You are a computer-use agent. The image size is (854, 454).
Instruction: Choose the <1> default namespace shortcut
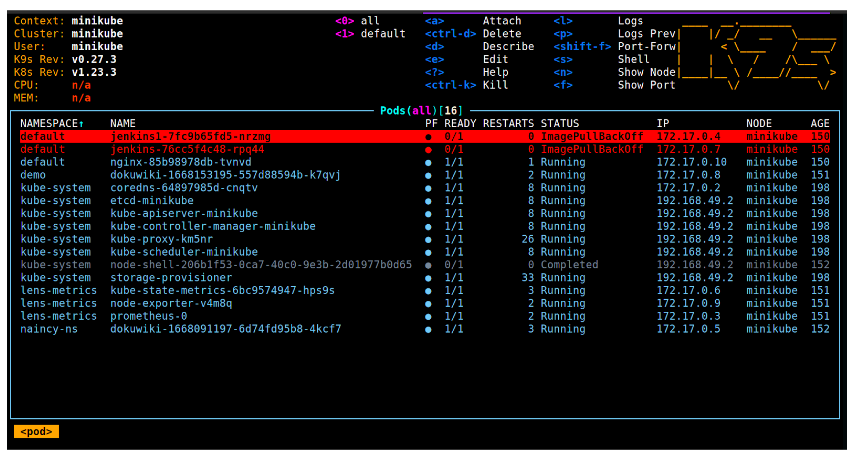(x=370, y=34)
